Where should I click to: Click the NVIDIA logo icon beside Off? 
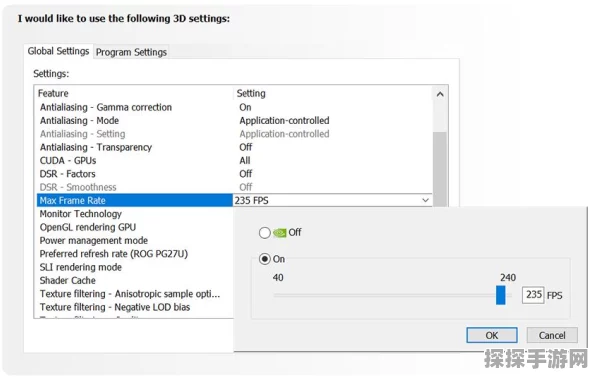coord(280,232)
